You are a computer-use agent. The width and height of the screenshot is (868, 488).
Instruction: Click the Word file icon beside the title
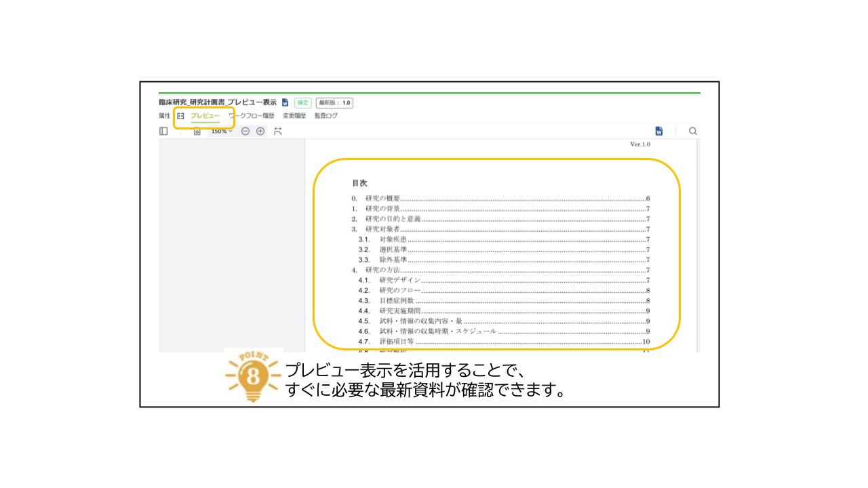coord(285,102)
